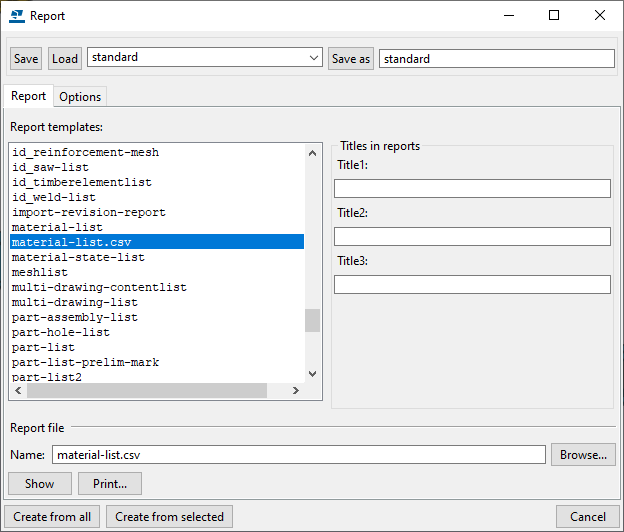The width and height of the screenshot is (624, 532).
Task: Click the Report dialog title bar icon
Action: pyautogui.click(x=16, y=16)
